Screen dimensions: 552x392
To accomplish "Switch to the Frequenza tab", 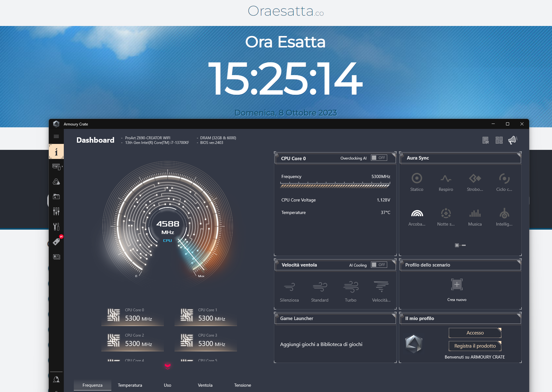I will [x=93, y=385].
